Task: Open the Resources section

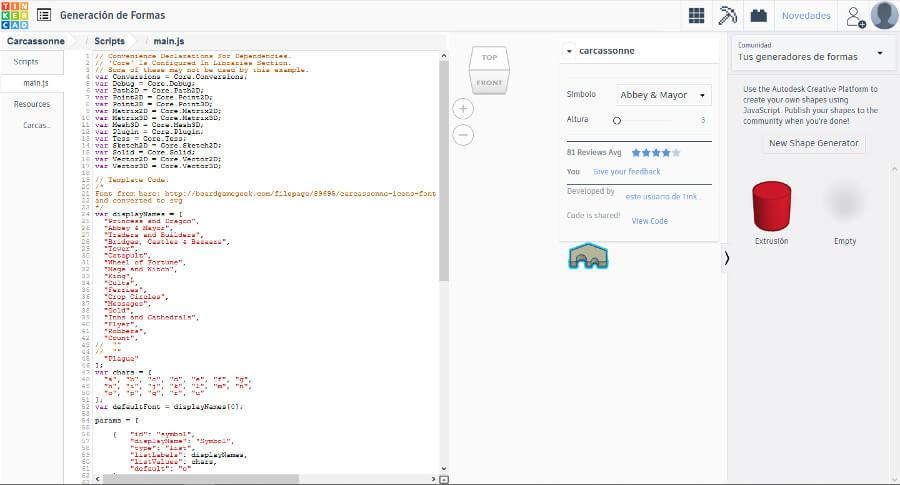Action: point(32,104)
